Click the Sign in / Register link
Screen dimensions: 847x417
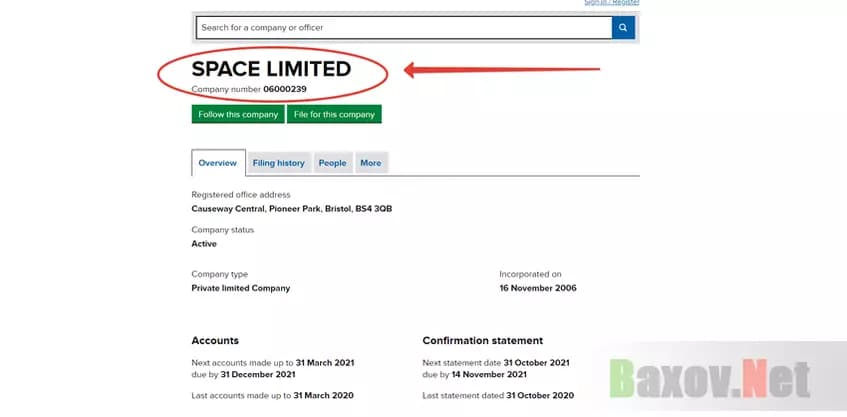click(611, 3)
